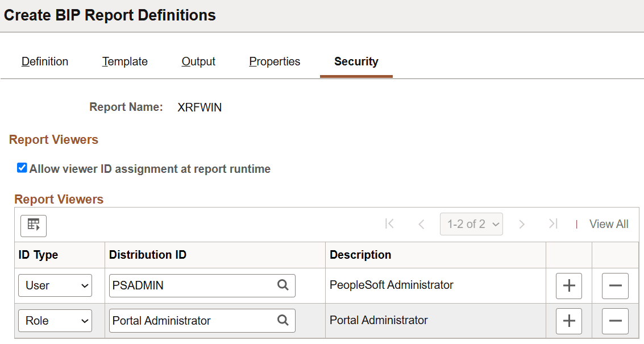Open the 1-2 of 2 rows selector
The width and height of the screenshot is (644, 344).
tap(471, 224)
